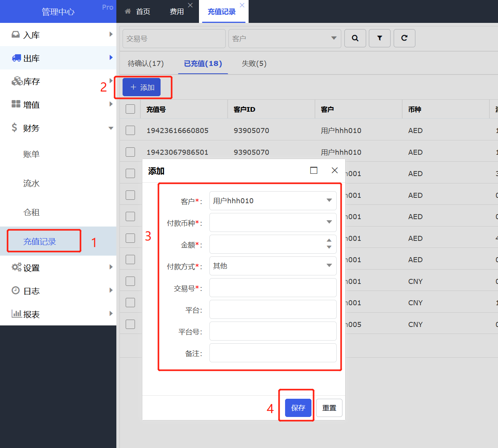Switch to the 待确认(17) tab
The width and height of the screenshot is (498, 448).
point(146,64)
